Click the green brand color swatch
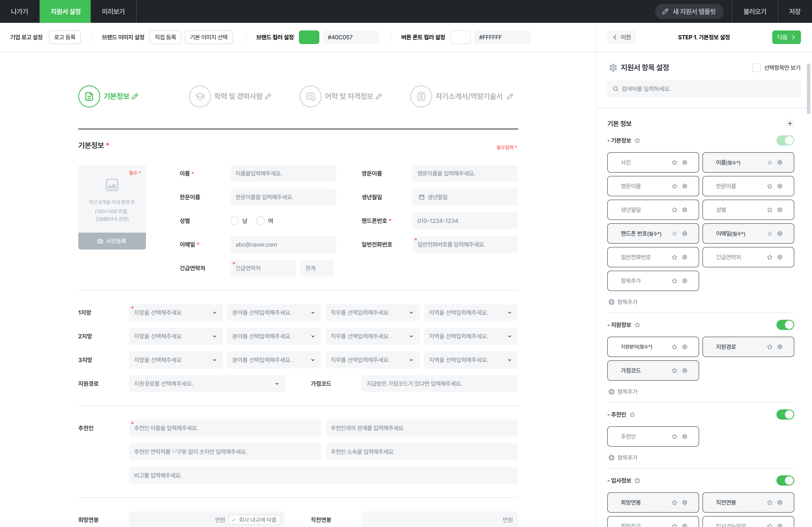 click(x=309, y=37)
